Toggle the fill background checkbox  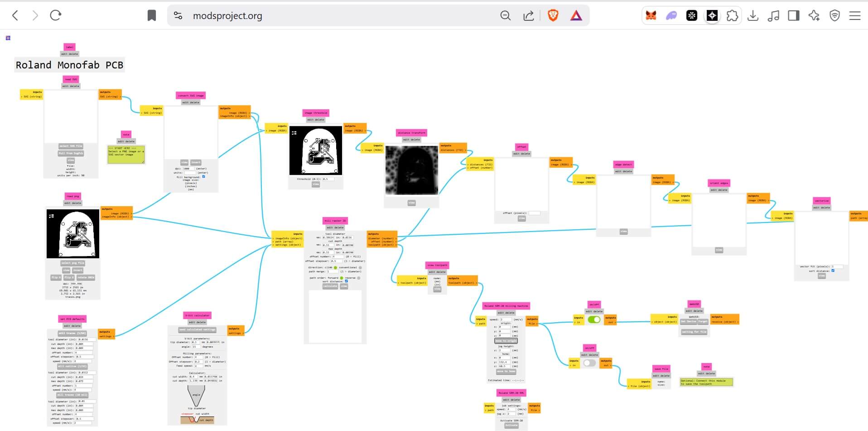pos(203,177)
